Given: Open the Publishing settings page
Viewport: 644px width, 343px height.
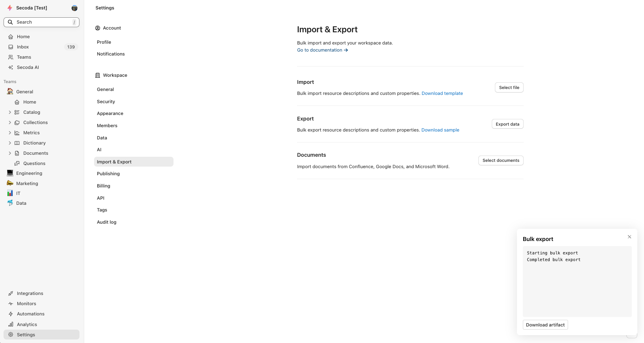Looking at the screenshot, I should 108,174.
